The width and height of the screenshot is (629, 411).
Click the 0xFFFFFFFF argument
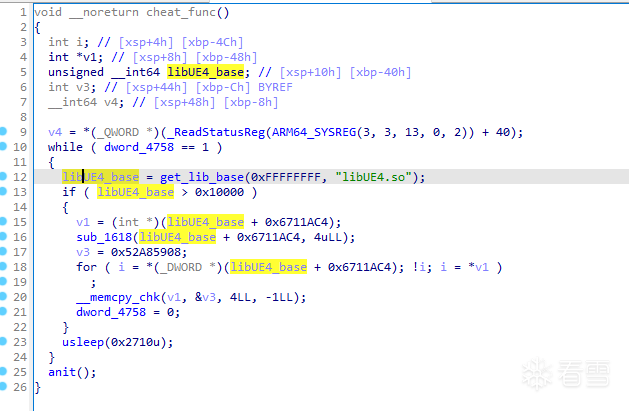286,177
